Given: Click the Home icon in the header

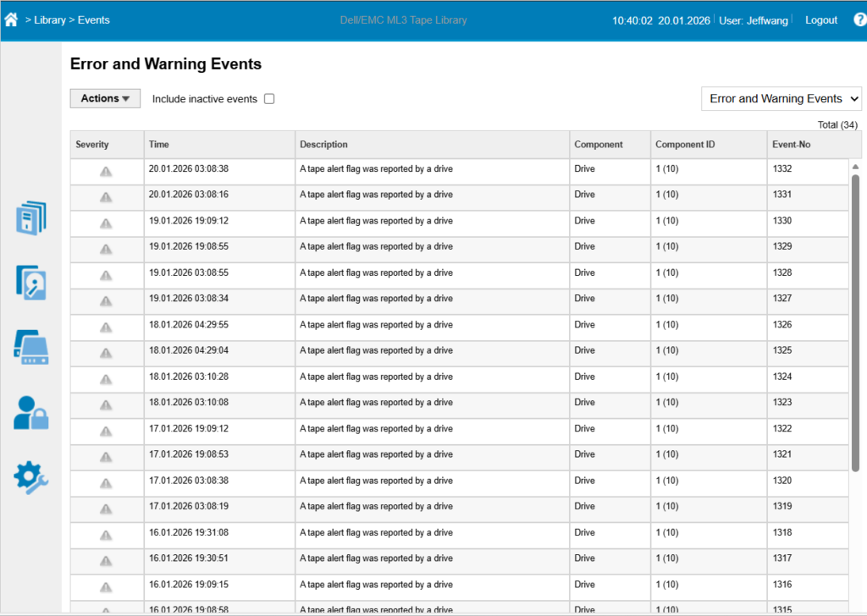Looking at the screenshot, I should tap(11, 19).
